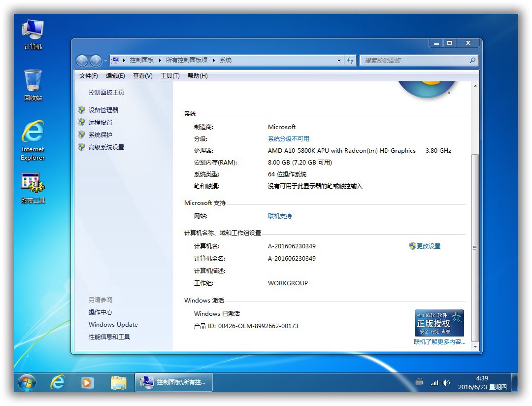Open the 文件(F) menu

88,76
